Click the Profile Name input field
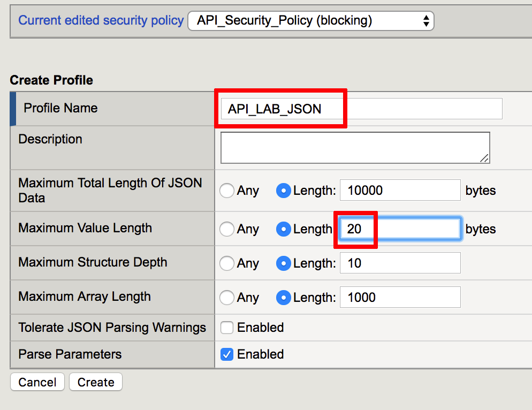The width and height of the screenshot is (532, 410). click(361, 109)
